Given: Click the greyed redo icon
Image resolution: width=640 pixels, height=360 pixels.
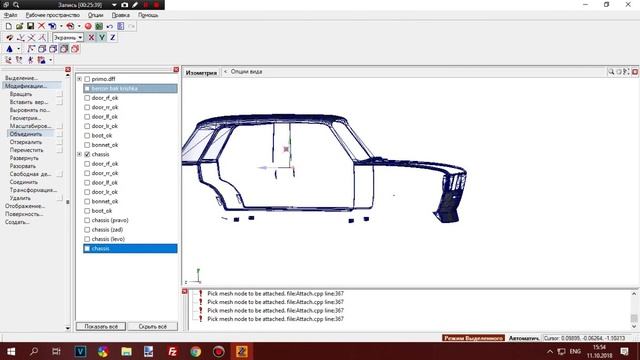Looking at the screenshot, I should pyautogui.click(x=131, y=26).
